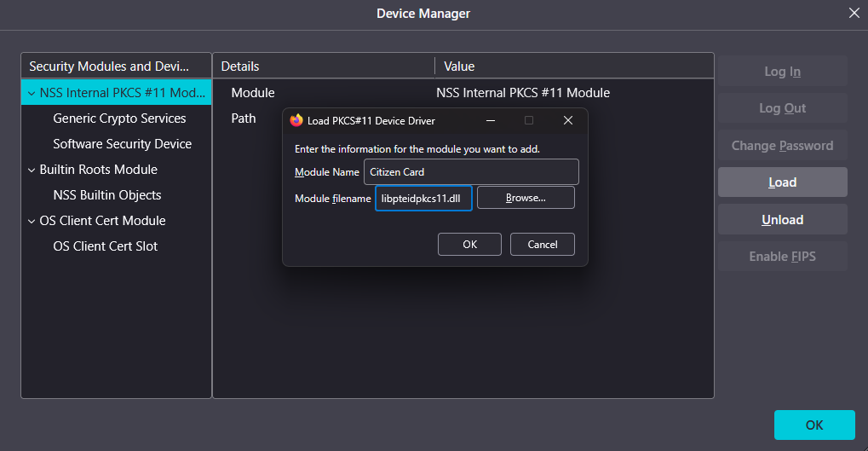
Task: Close the Load PKCS#11 Device Driver dialog
Action: pos(568,121)
